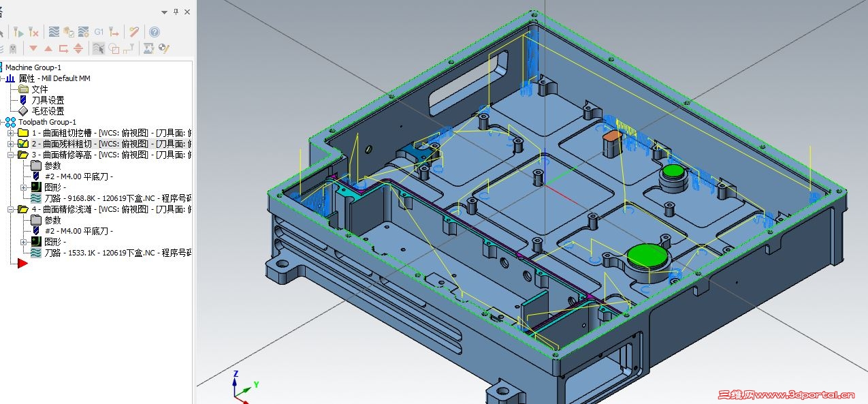Edit common parameters pencil icon
This screenshot has width=868, height=404.
coord(163,48)
